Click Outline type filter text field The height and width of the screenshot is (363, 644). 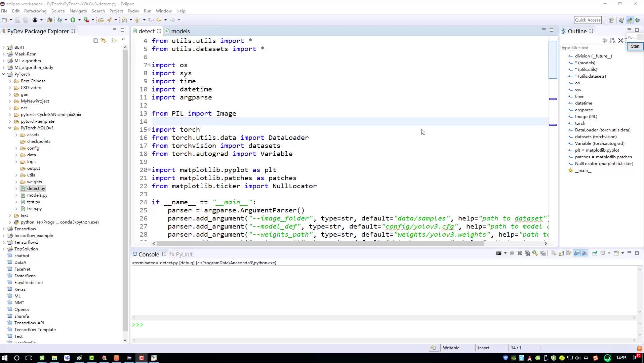(x=593, y=48)
